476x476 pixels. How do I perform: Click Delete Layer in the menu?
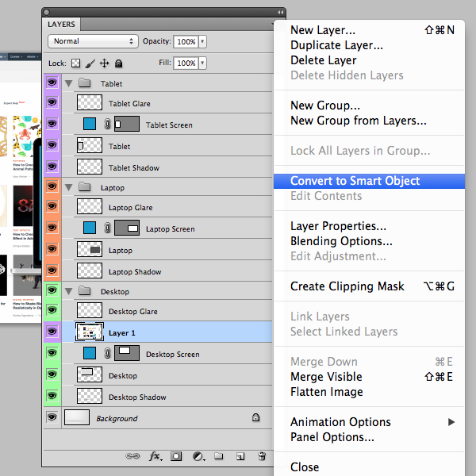(369, 60)
